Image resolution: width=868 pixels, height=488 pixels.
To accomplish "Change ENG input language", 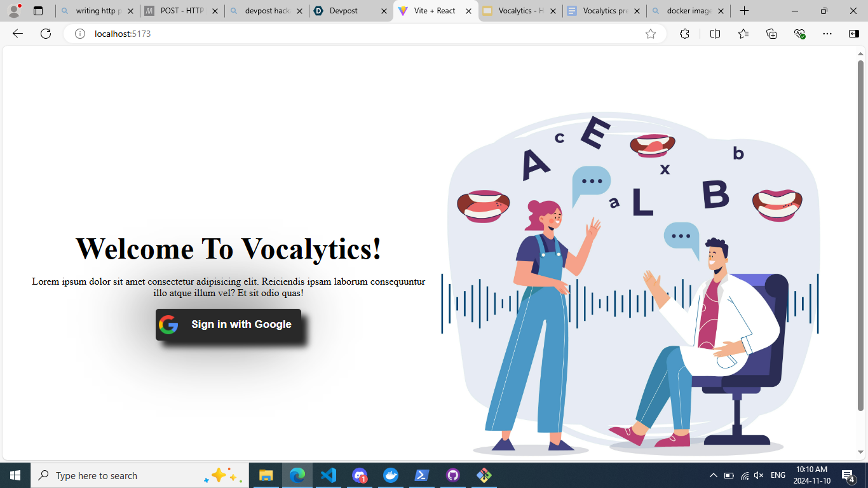I will pyautogui.click(x=778, y=475).
